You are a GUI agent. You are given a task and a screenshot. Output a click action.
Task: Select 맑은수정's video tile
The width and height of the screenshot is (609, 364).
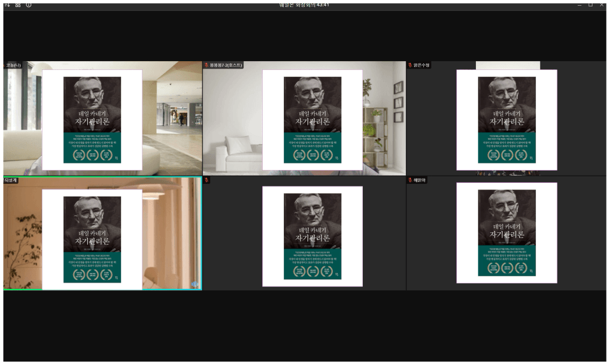pyautogui.click(x=507, y=118)
